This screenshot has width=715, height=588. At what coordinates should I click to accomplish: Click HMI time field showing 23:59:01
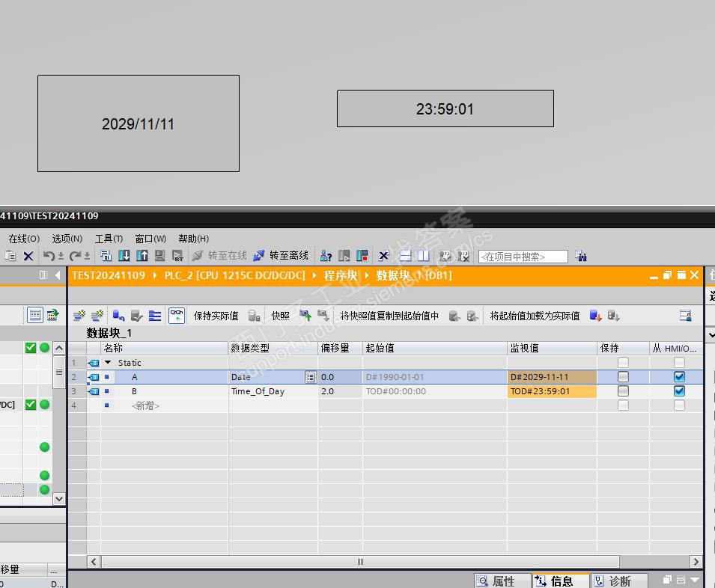(445, 108)
